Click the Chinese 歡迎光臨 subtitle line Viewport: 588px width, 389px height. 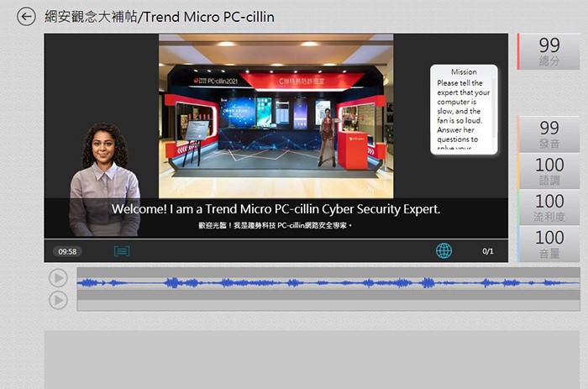click(x=276, y=226)
